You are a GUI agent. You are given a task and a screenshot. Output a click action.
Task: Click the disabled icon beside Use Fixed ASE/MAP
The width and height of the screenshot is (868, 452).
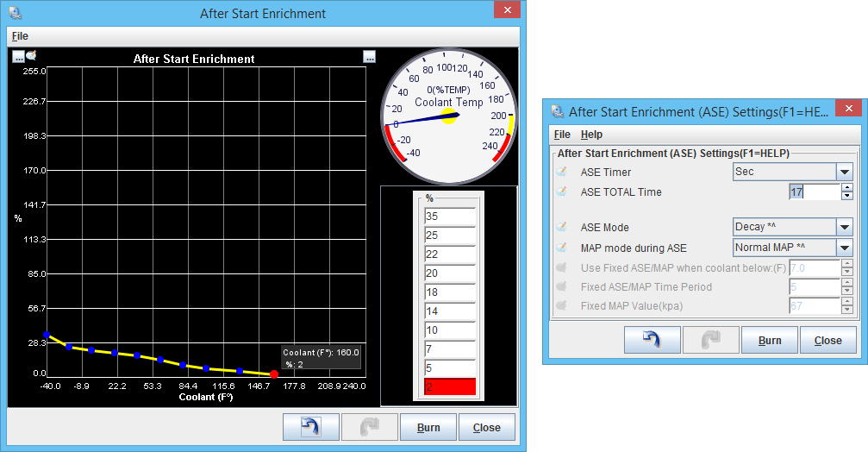[x=562, y=267]
